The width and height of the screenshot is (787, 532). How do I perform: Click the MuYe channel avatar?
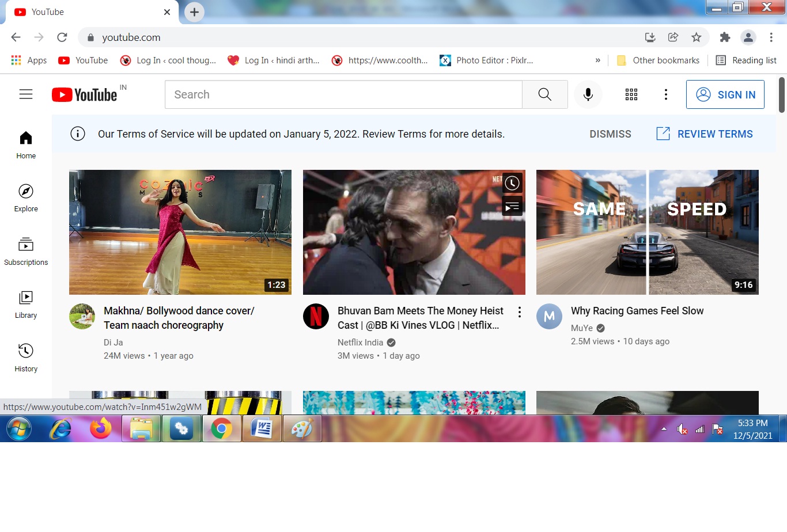tap(549, 317)
